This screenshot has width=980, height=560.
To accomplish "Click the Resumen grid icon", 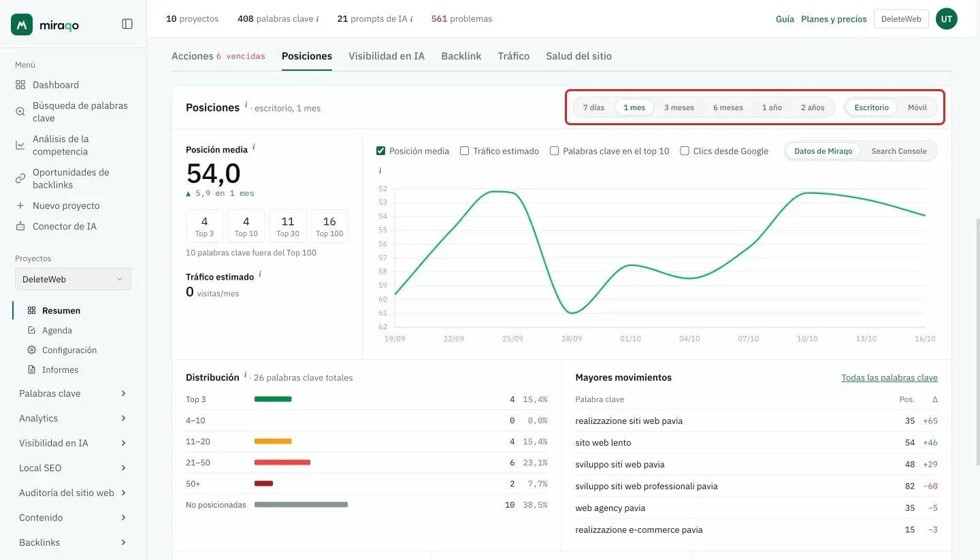I will point(31,310).
